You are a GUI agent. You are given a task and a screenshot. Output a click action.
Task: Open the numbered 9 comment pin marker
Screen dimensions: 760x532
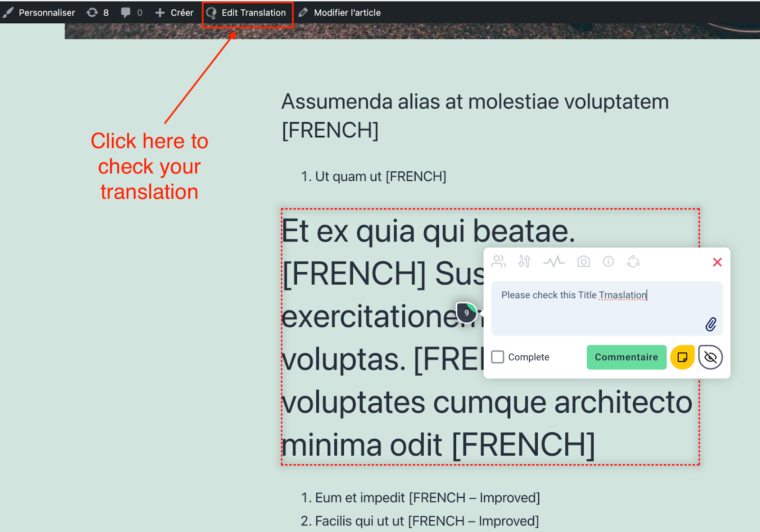[x=466, y=313]
